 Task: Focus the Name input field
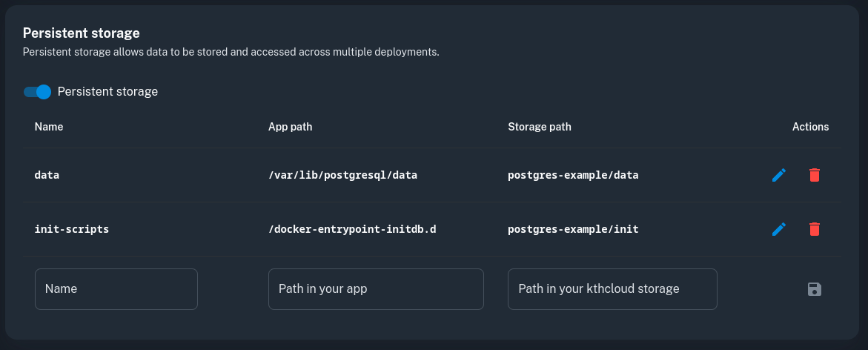pos(116,289)
